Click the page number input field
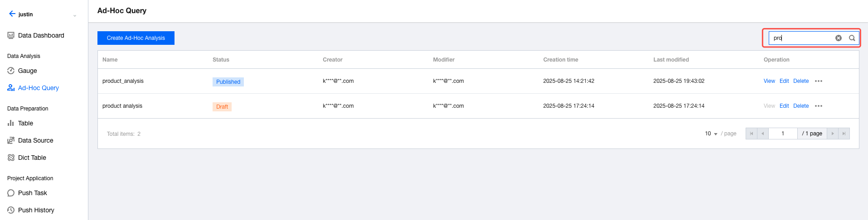This screenshot has height=220, width=868. pyautogui.click(x=783, y=134)
